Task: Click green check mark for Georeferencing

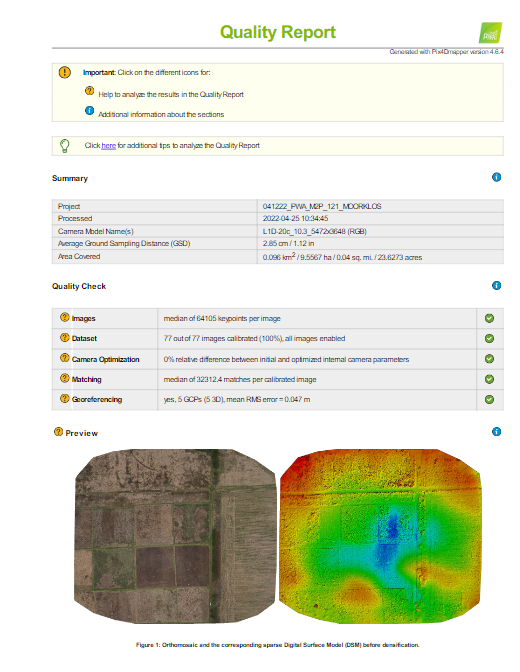Action: [x=489, y=399]
